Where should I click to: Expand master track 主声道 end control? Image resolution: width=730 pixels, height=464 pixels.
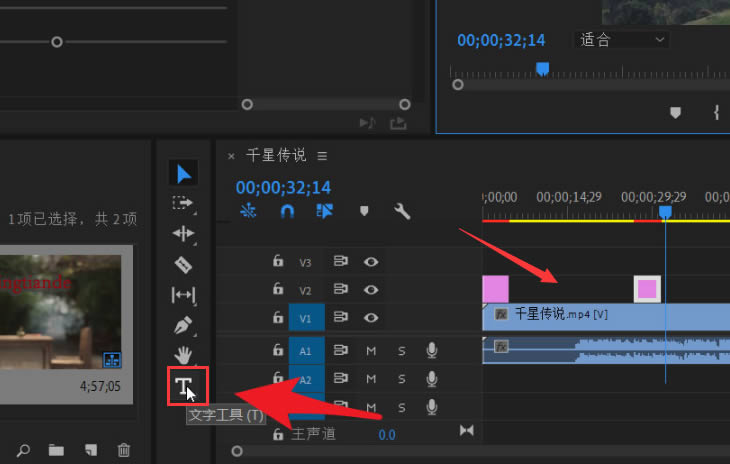pyautogui.click(x=466, y=431)
